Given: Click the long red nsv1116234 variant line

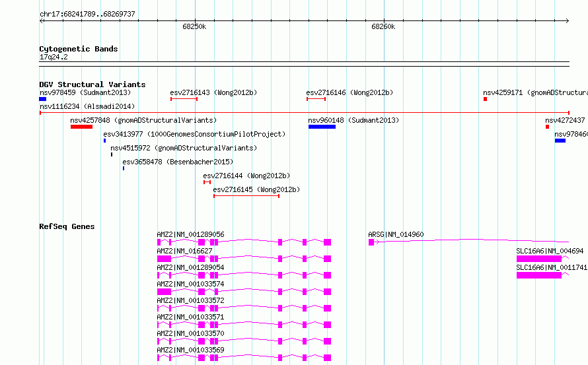Looking at the screenshot, I should click(305, 112).
